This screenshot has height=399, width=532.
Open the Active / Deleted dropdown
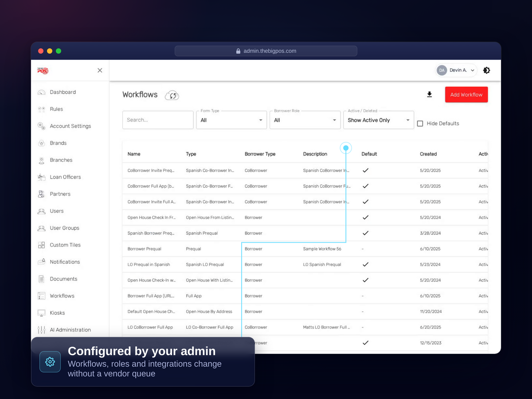click(379, 120)
